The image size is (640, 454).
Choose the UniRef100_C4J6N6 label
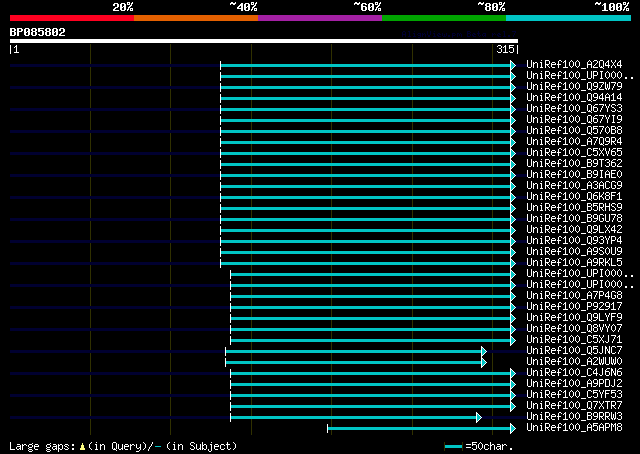(x=574, y=373)
